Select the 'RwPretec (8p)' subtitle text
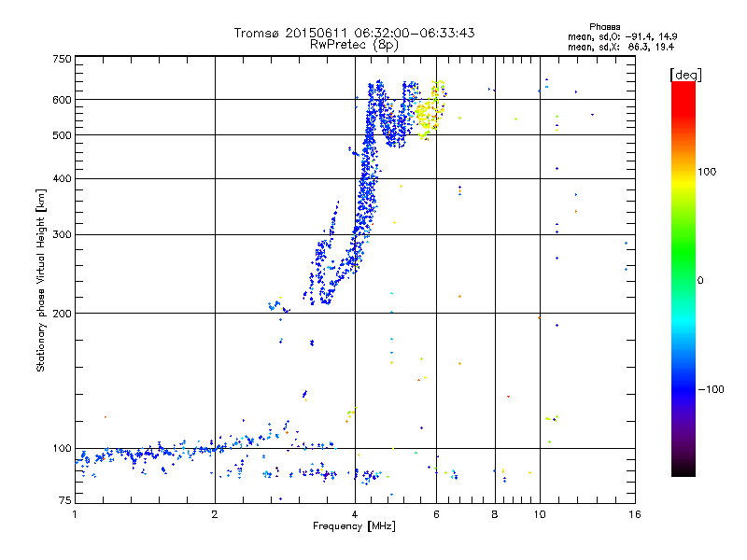 pyautogui.click(x=354, y=45)
